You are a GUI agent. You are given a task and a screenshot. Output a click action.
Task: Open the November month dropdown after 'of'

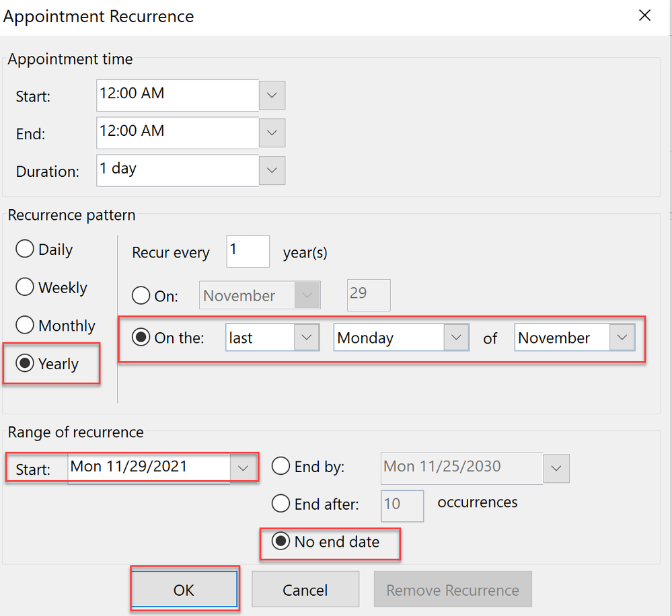click(x=622, y=338)
